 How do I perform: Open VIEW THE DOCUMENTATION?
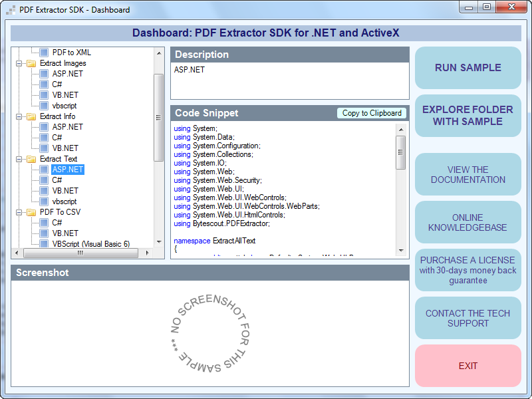[x=468, y=174]
